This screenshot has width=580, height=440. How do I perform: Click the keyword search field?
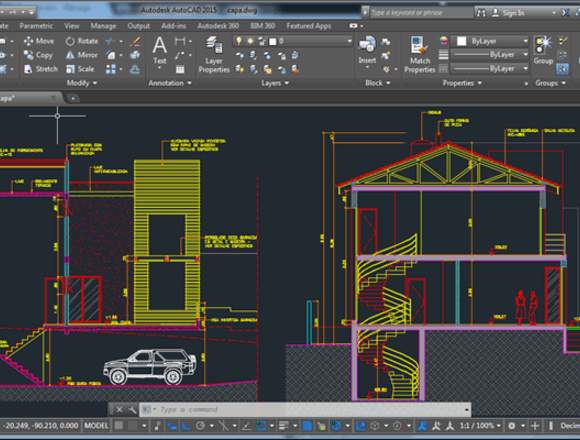(x=421, y=13)
